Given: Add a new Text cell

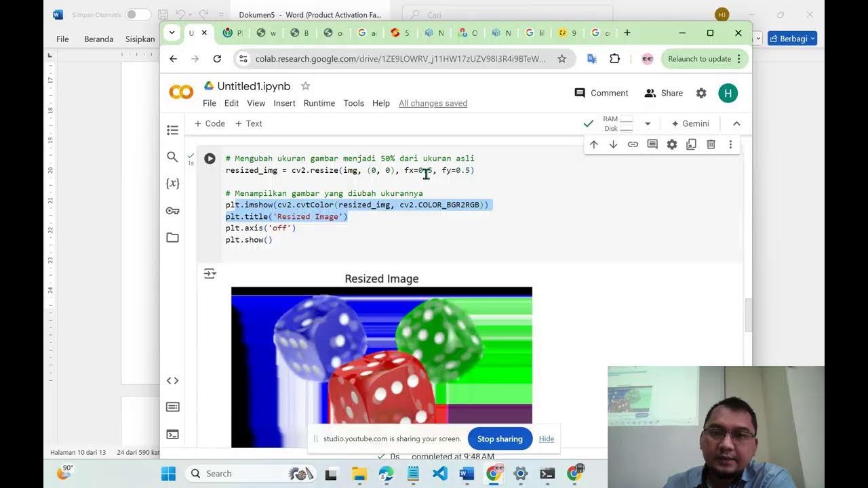Looking at the screenshot, I should [x=248, y=123].
